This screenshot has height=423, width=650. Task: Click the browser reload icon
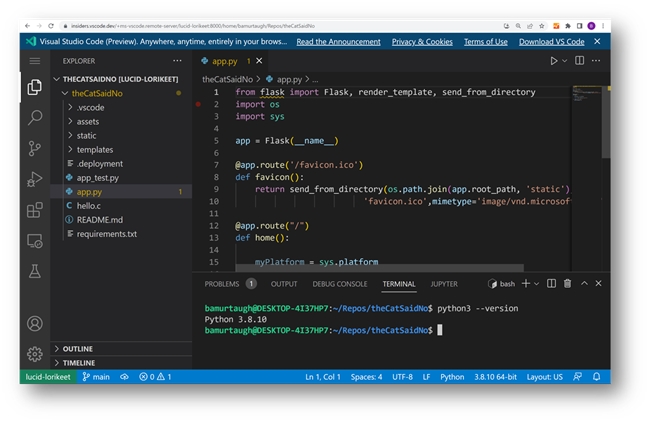coord(51,26)
